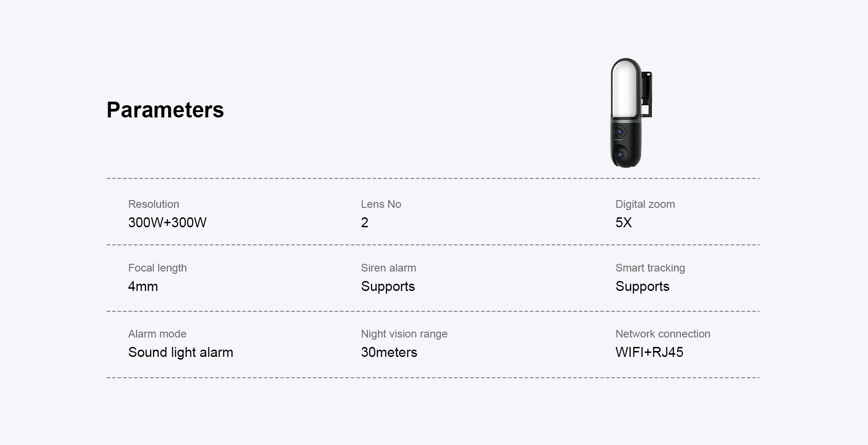The width and height of the screenshot is (868, 445).
Task: Click the WIFI+RJ45 network connection value
Action: point(649,352)
